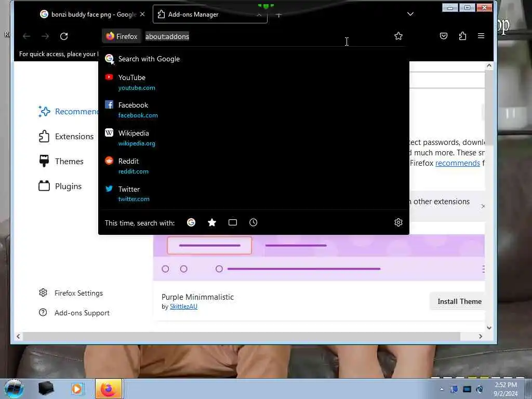
Task: Open the Pocket save icon
Action: 444,36
